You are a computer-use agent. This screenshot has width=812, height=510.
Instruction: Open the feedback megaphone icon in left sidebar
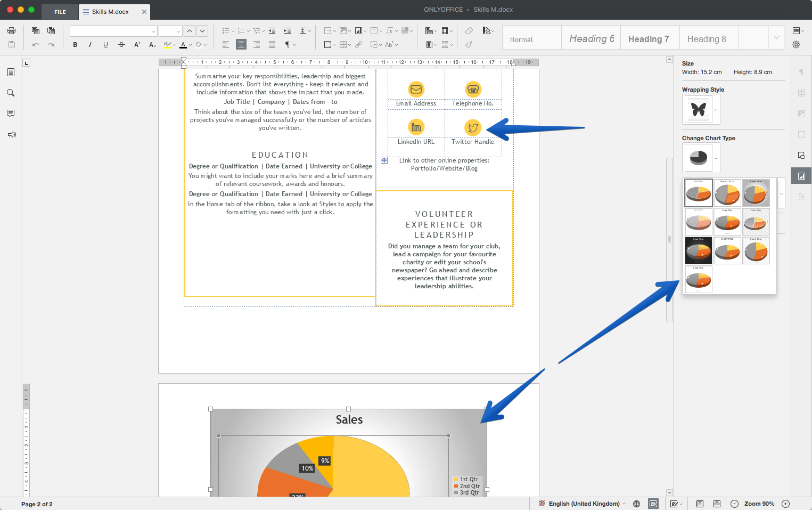[12, 134]
